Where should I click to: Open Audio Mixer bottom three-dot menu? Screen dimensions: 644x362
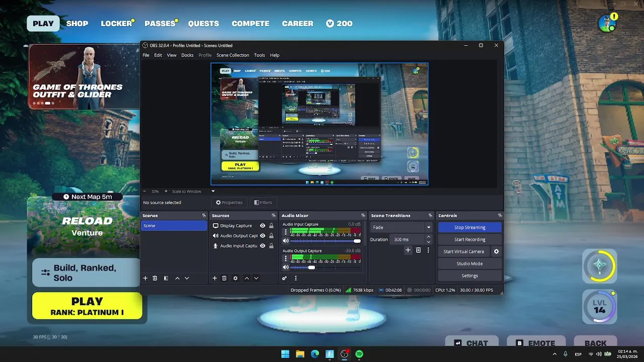[296, 278]
